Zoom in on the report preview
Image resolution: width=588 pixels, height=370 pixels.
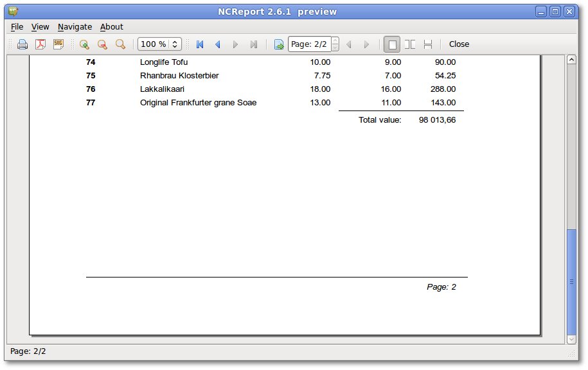(x=84, y=44)
